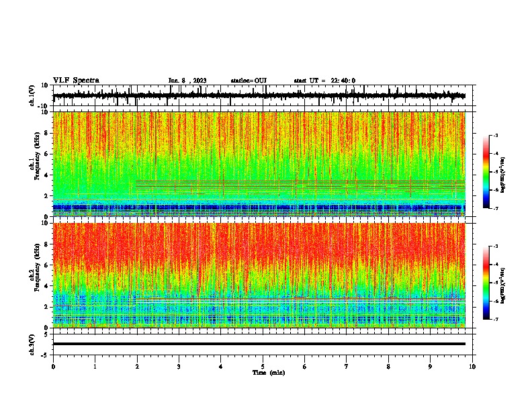Image resolution: width=532 pixels, height=411 pixels.
Task: Click the "VLF Spectra" plot title
Action: [76, 81]
